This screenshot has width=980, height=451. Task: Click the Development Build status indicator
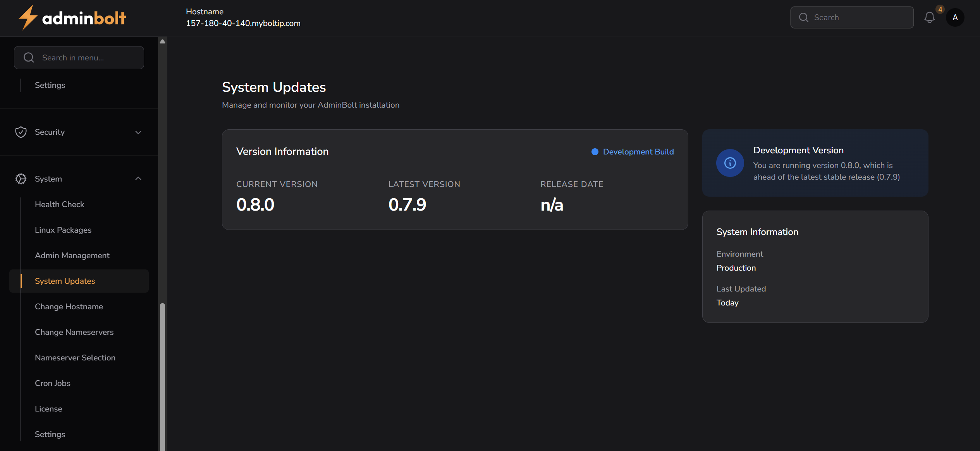point(632,152)
